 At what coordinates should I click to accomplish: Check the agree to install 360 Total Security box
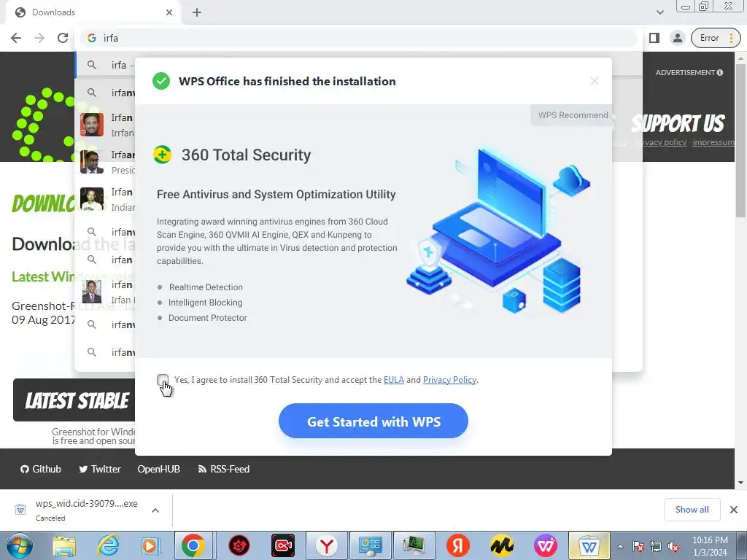[x=163, y=379]
